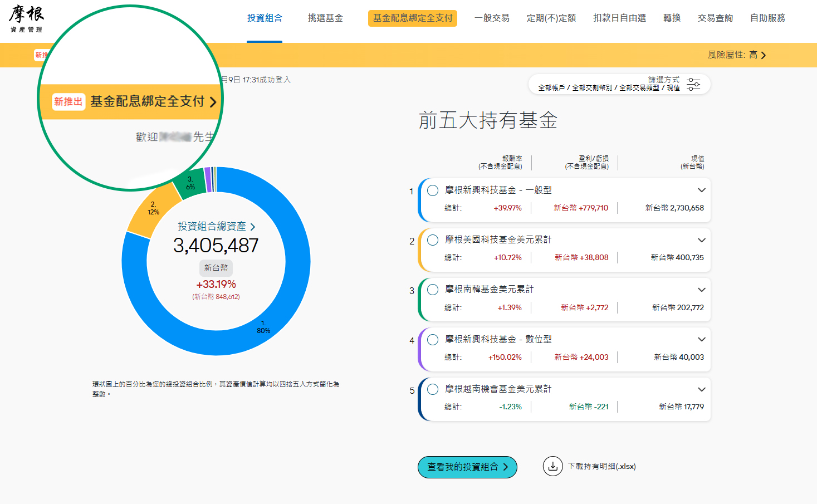Select radio button for 摩根新興科技基金 - 一般型
This screenshot has width=817, height=504.
click(x=433, y=190)
